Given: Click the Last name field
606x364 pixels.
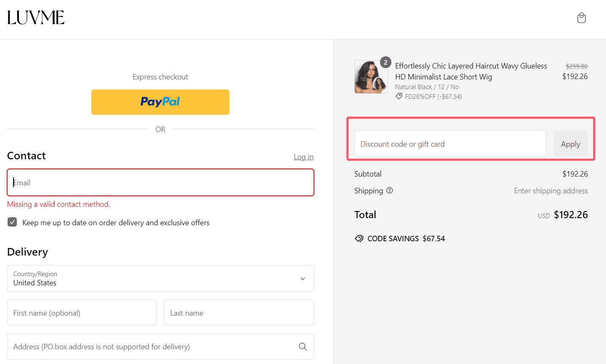Looking at the screenshot, I should point(239,313).
